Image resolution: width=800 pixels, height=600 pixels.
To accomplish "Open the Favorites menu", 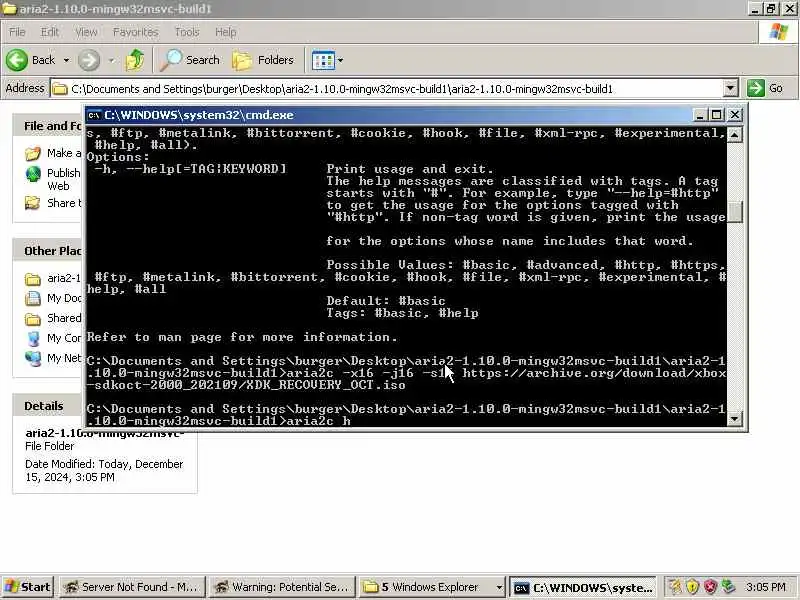I will (x=135, y=32).
